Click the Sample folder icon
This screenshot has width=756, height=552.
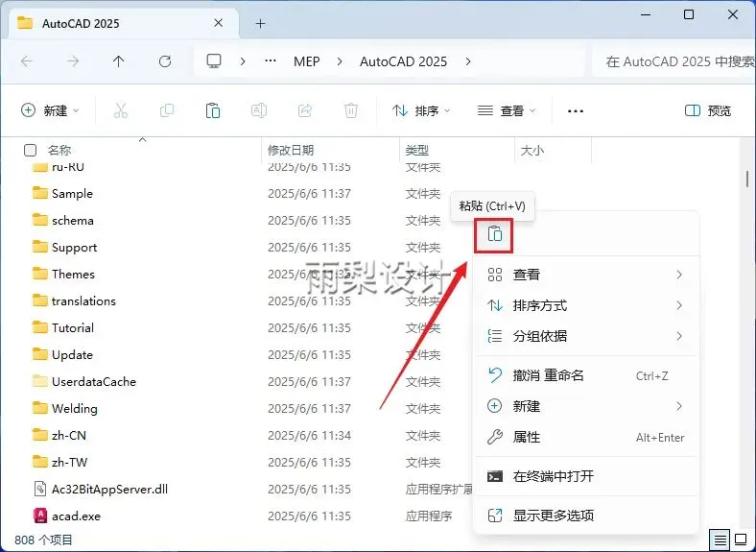(40, 193)
